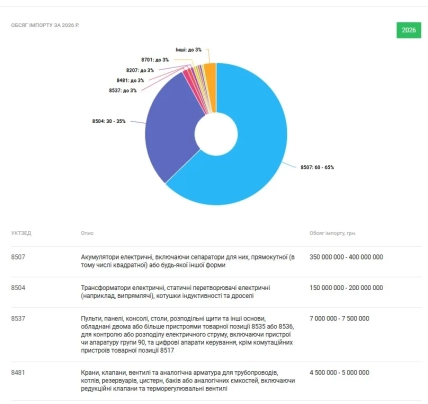Click the '8701: до 3%' chart label
The height and width of the screenshot is (404, 428).
pos(155,60)
